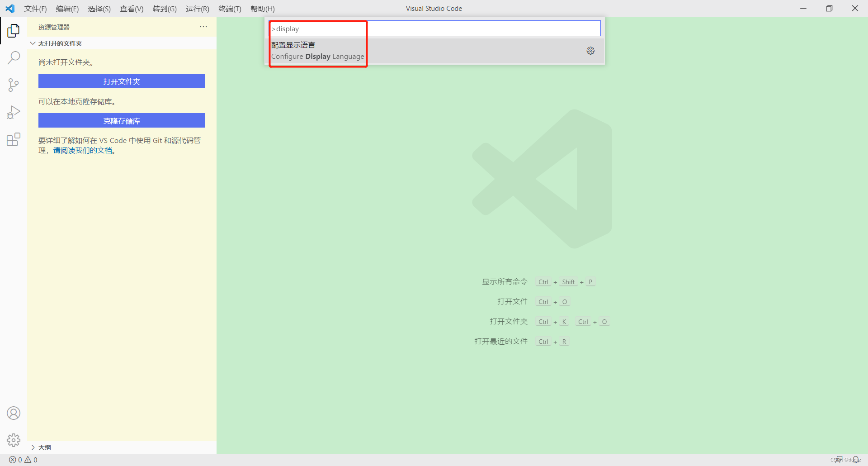868x466 pixels.
Task: Click the 克隆存储库 button
Action: pyautogui.click(x=122, y=121)
